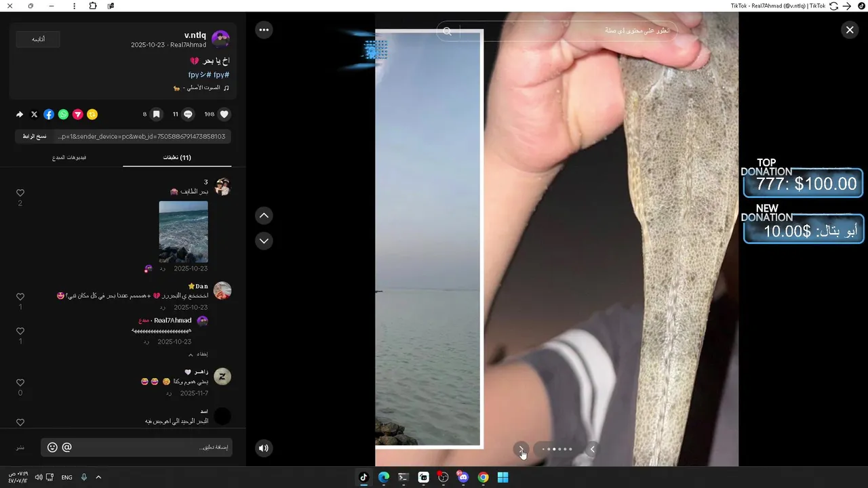The height and width of the screenshot is (488, 868).
Task: Repost with yellow repost icon
Action: click(92, 115)
